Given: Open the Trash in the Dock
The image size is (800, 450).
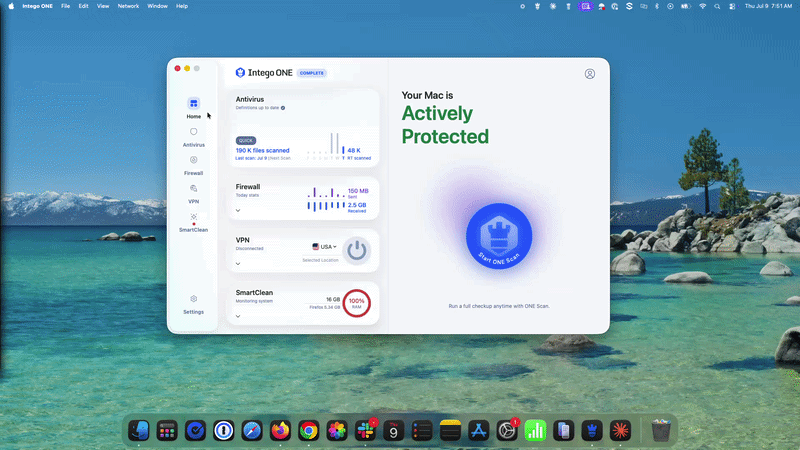Looking at the screenshot, I should (661, 431).
